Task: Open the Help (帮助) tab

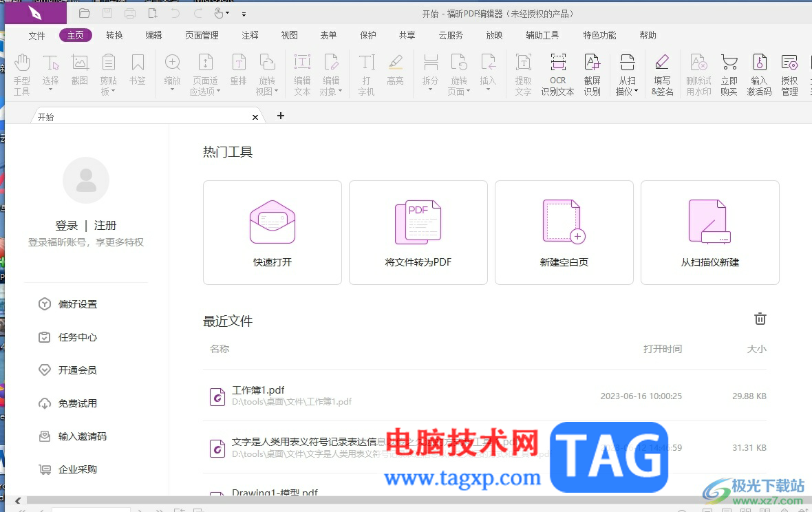Action: pos(648,35)
